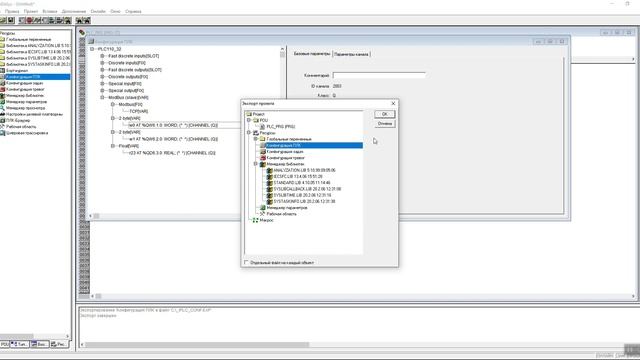Select библиотека SYSLIBTIME.LIB folder in Resources panel
Image resolution: width=640 pixels, height=360 pixels.
coord(38,58)
